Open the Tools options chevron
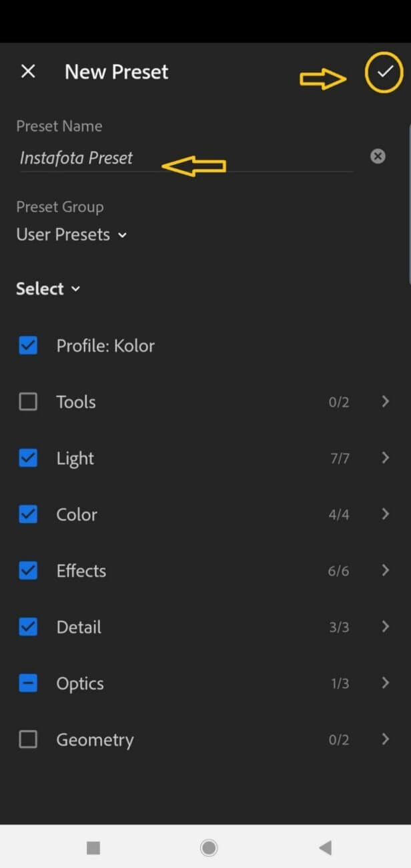Image resolution: width=411 pixels, height=868 pixels. 385,401
